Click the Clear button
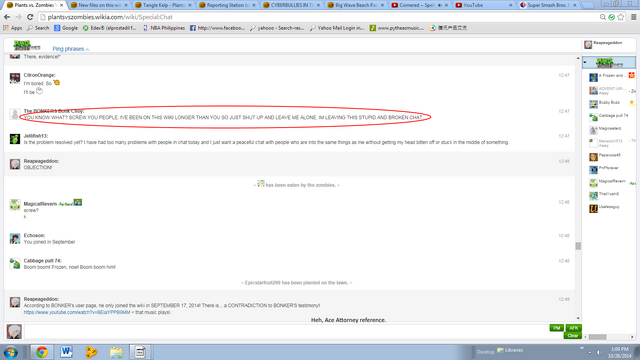Viewport: 640px width, 360px height. click(573, 336)
